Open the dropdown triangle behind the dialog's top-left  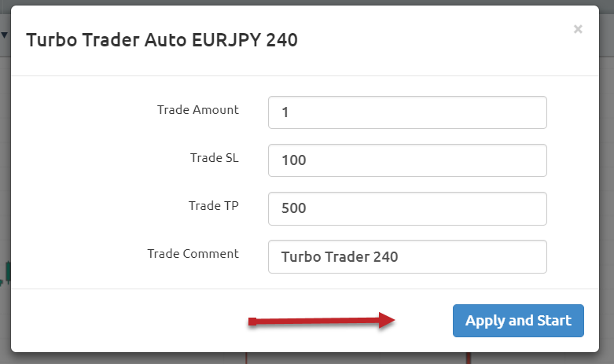click(4, 35)
